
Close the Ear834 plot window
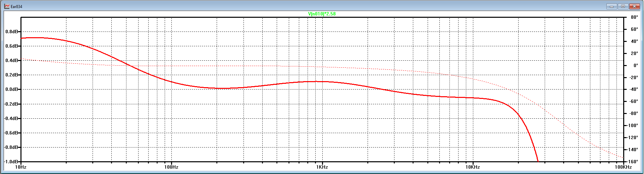pyautogui.click(x=634, y=6)
